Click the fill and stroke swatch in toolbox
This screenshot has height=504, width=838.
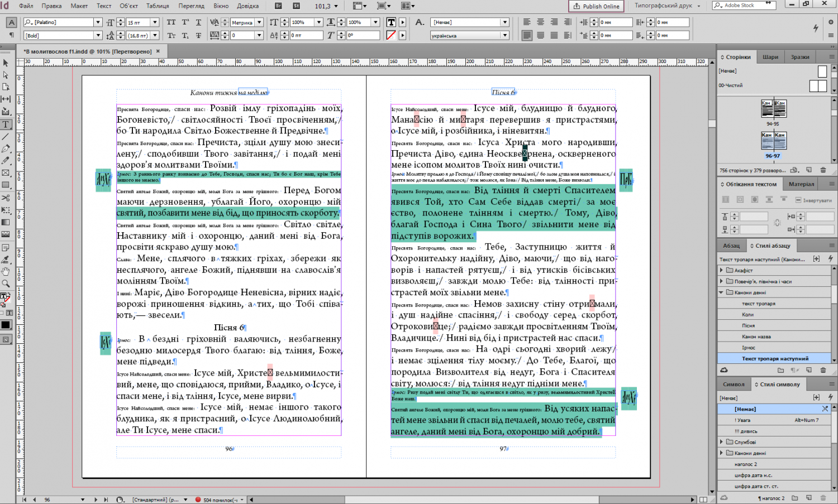coord(5,298)
